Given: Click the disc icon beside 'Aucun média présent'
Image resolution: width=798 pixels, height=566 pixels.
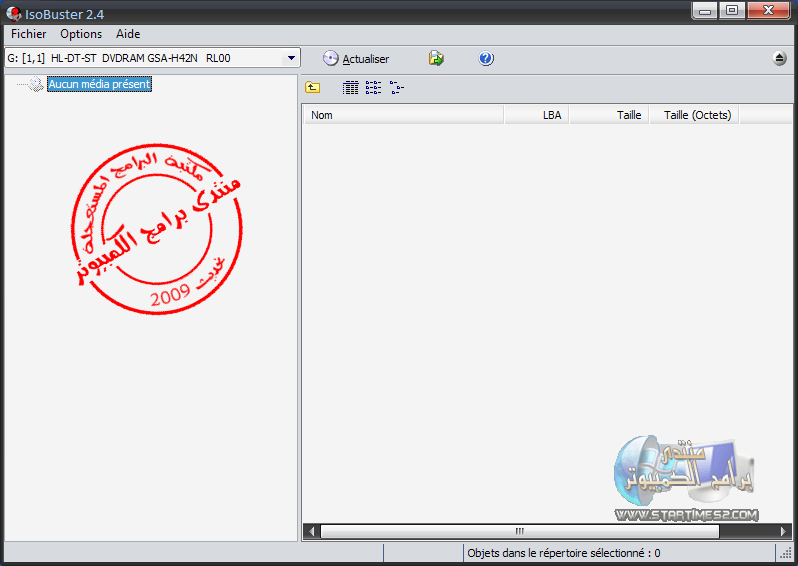Looking at the screenshot, I should pos(36,84).
